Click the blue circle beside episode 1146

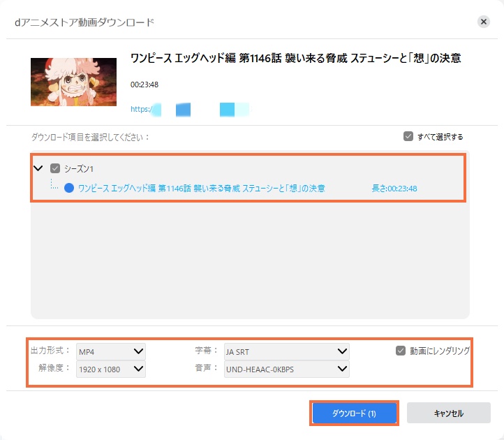[x=69, y=188]
